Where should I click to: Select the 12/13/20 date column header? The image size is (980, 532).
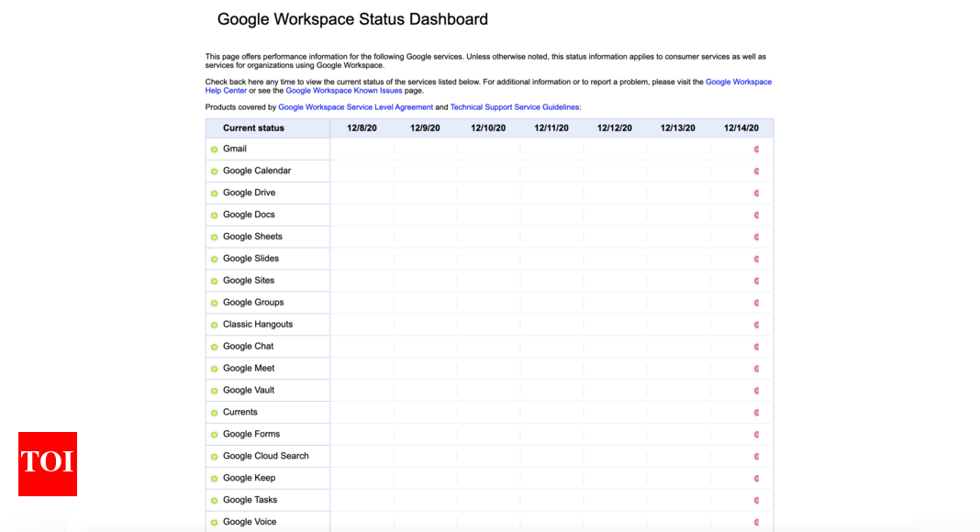coord(677,128)
